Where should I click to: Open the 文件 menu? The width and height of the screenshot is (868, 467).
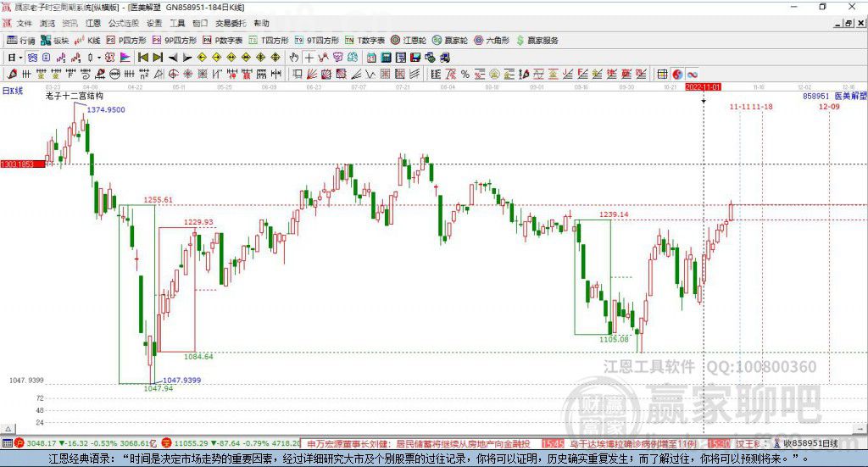(x=25, y=23)
